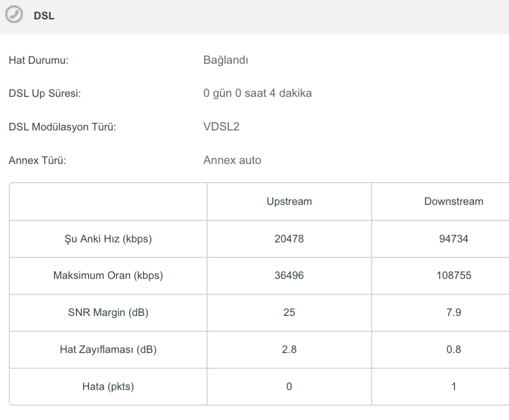Click the Hat Zayıflaması row label
509x420 pixels.
[x=108, y=349]
